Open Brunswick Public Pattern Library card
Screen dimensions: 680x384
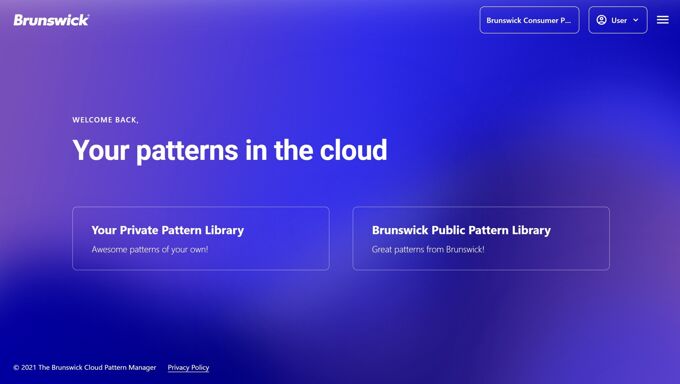[481, 239]
